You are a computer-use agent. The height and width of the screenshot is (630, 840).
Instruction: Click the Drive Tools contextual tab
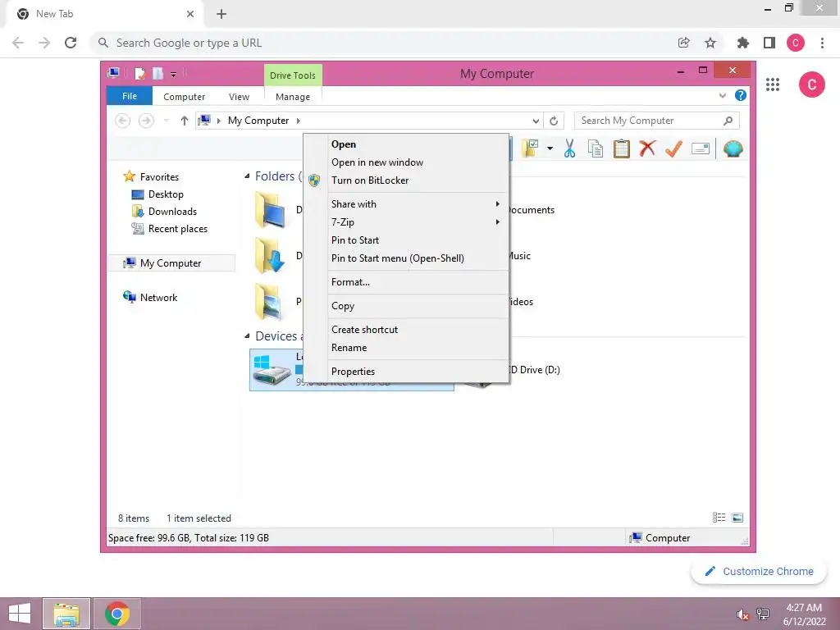(x=293, y=75)
